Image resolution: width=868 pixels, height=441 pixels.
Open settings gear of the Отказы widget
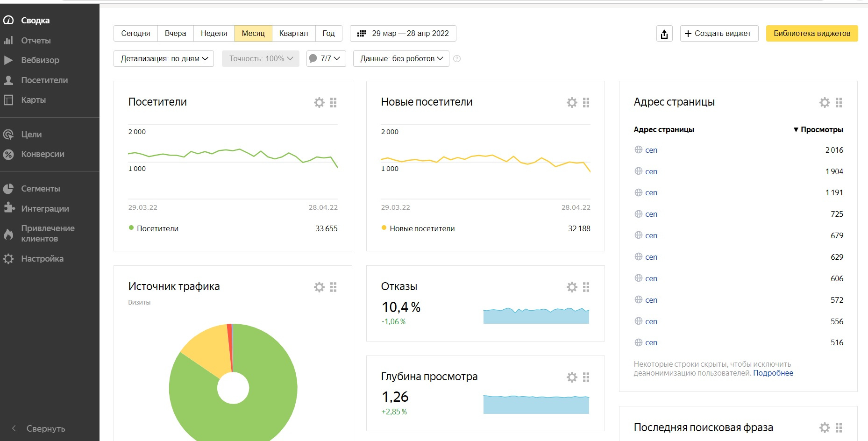(x=572, y=287)
